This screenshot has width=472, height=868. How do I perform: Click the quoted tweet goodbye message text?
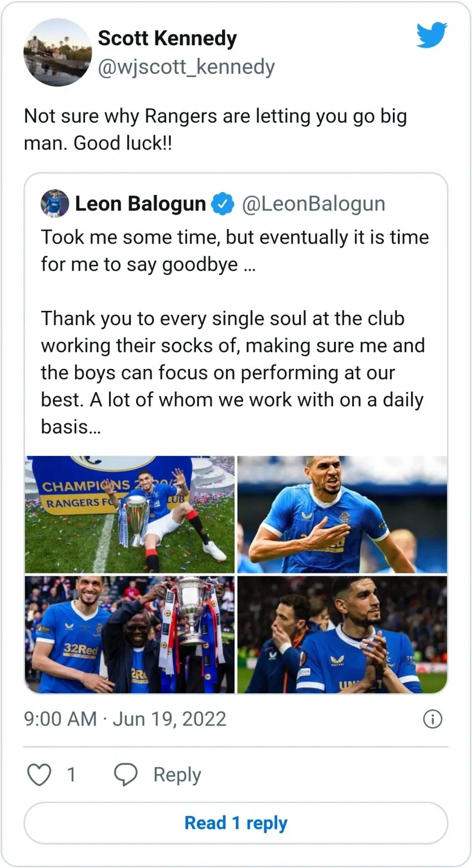[235, 331]
